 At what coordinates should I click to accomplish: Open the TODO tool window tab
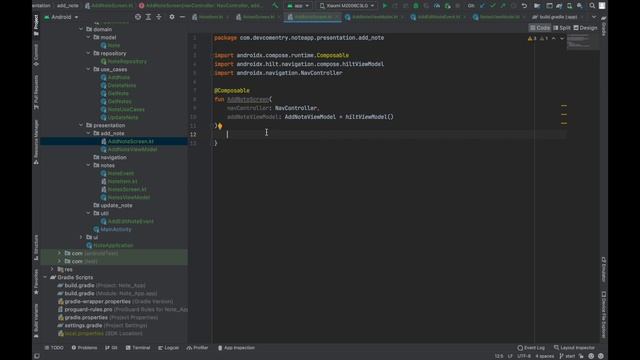54,348
